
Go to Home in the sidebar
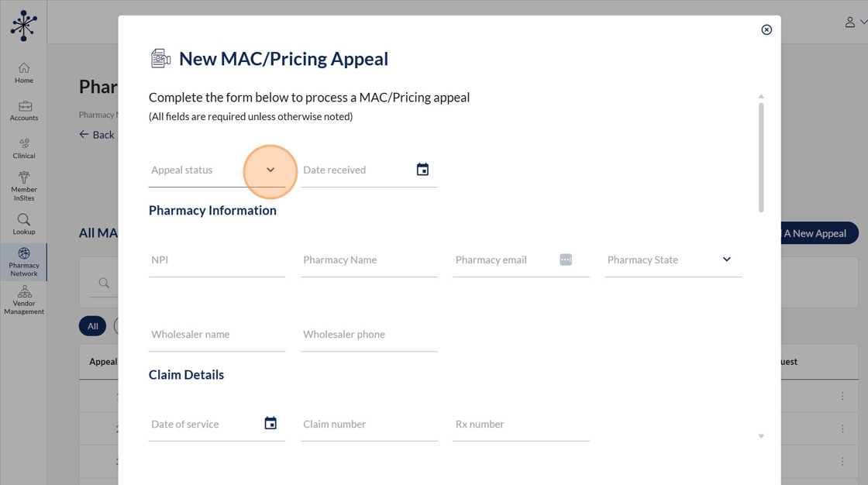tap(24, 73)
